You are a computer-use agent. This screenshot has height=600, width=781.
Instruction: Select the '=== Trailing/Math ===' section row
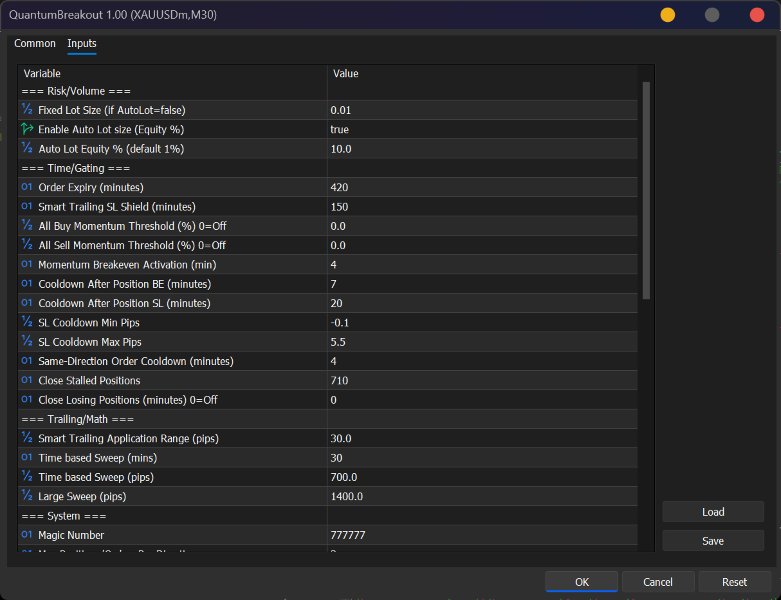(x=328, y=419)
